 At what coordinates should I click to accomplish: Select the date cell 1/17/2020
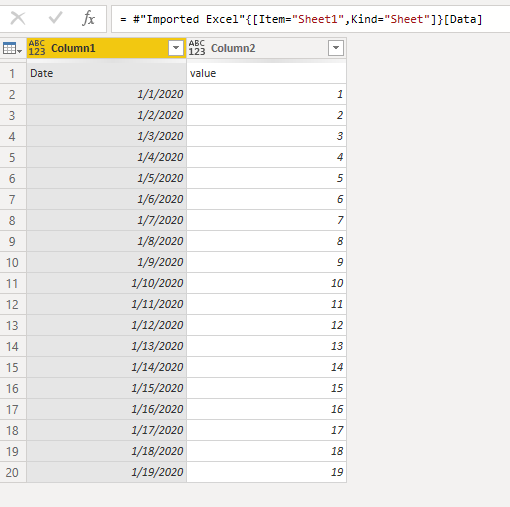pos(106,430)
